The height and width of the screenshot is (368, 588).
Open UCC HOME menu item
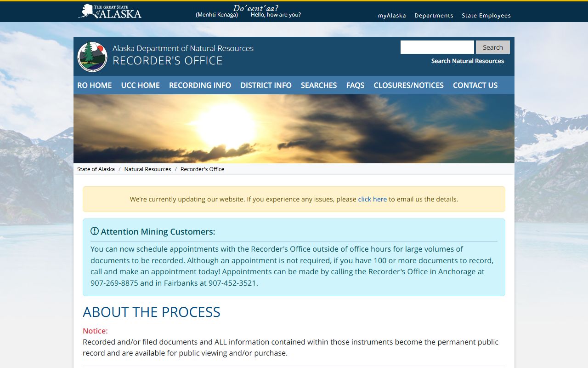pos(141,85)
